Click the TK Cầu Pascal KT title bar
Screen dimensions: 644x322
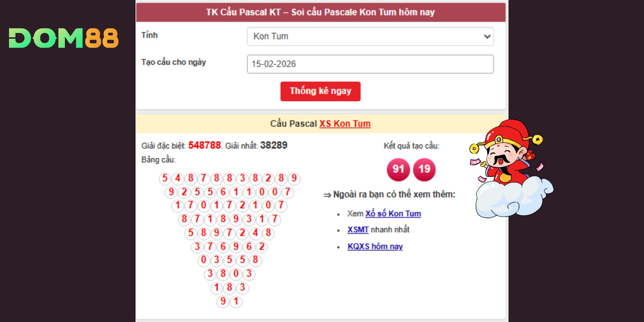[320, 12]
